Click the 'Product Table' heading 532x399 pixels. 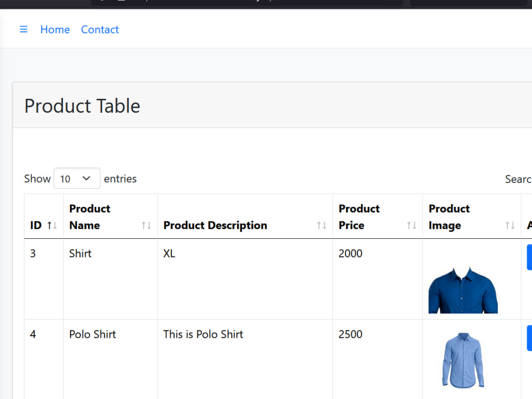coord(82,106)
